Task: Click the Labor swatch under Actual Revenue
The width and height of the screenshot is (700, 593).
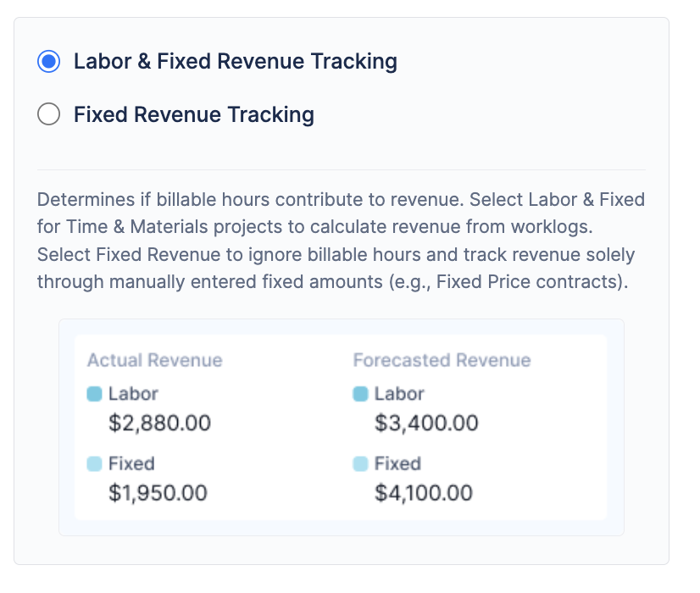Action: pos(95,394)
